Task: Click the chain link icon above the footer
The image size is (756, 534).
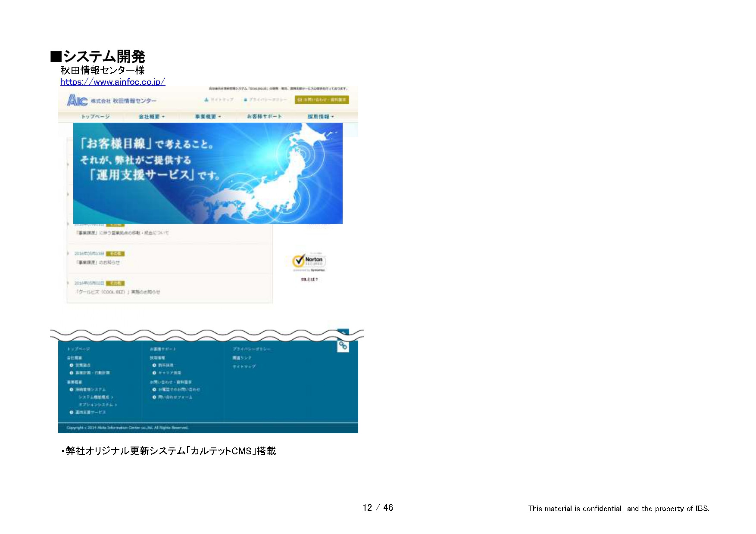Action: (344, 346)
